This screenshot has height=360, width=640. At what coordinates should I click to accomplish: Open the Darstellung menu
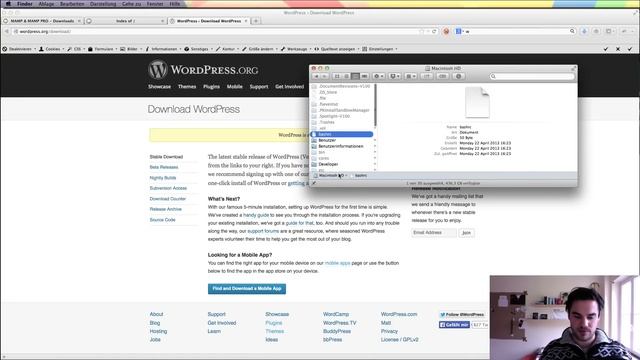coord(103,4)
